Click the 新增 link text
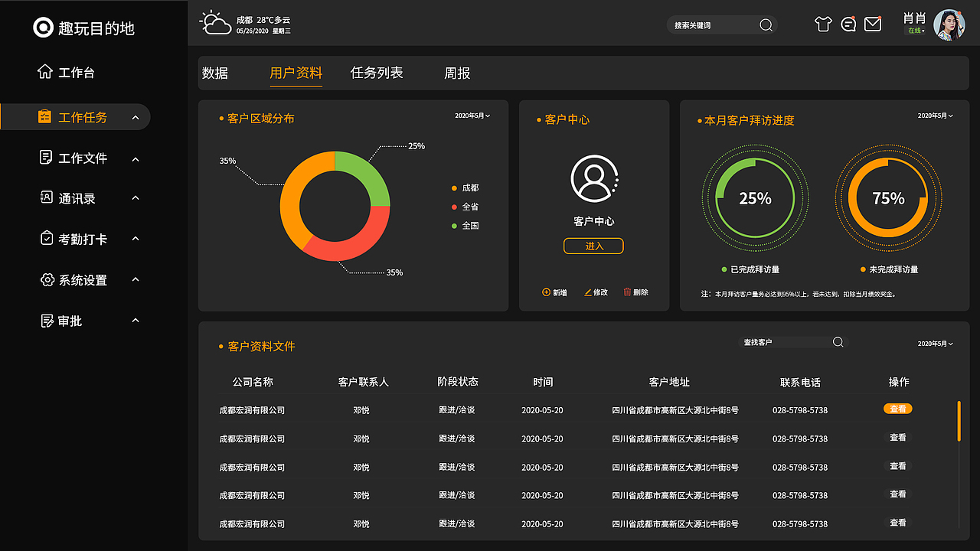980x551 pixels. [x=560, y=292]
